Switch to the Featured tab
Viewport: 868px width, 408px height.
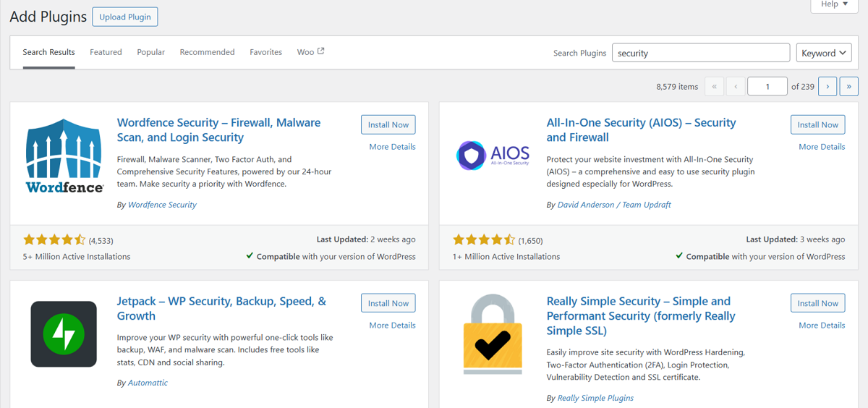coord(106,52)
